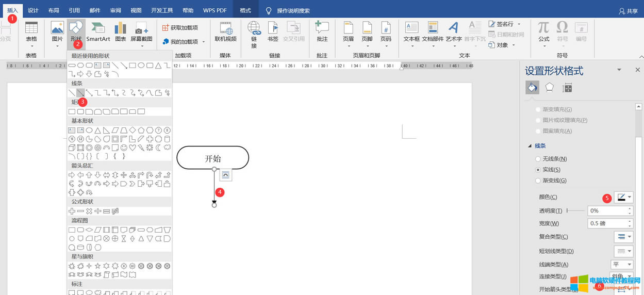Screen dimensions: 644x295
Task: Click the 联机视频 online video icon
Action: point(225,31)
